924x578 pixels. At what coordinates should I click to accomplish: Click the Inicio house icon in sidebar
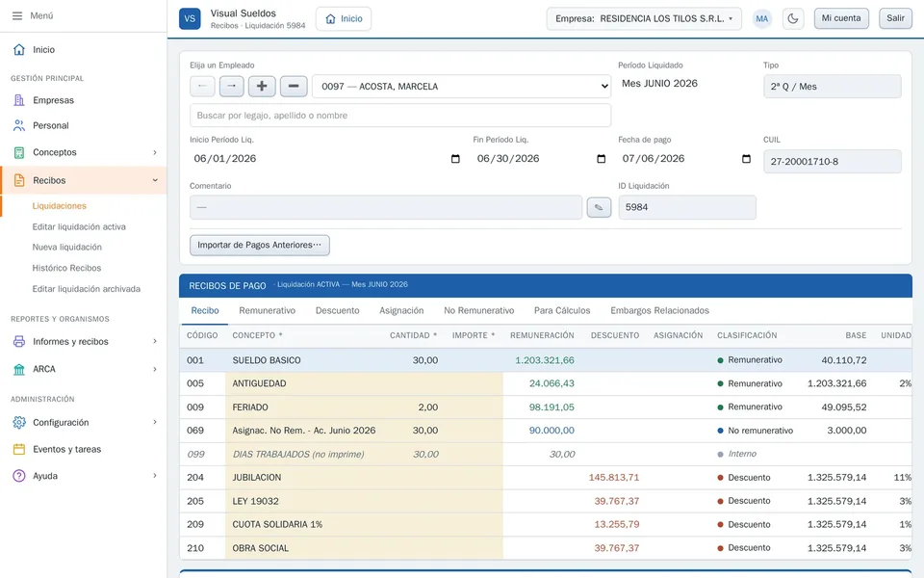coord(19,49)
